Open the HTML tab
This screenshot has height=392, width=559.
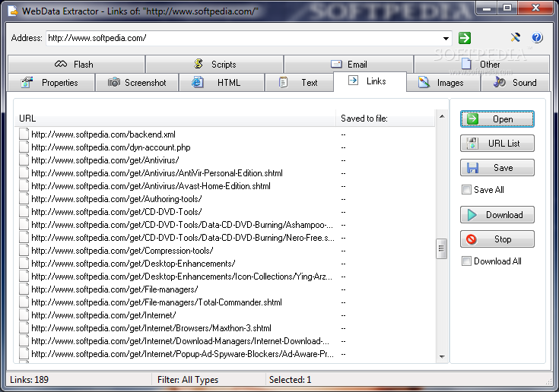tap(222, 83)
